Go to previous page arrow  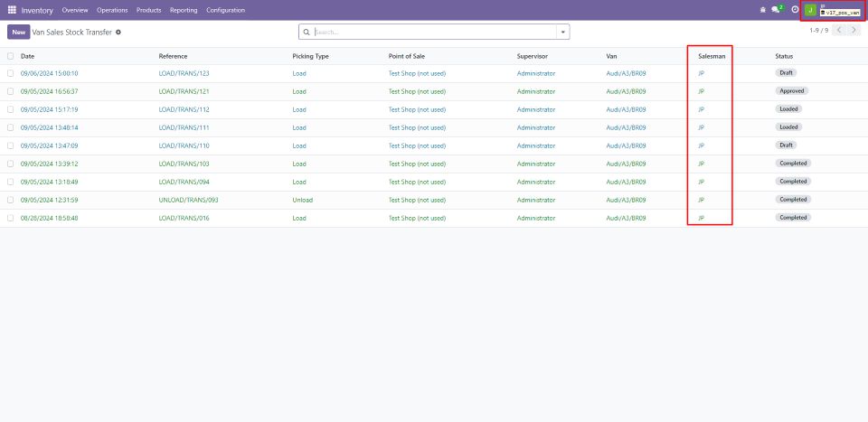[840, 31]
